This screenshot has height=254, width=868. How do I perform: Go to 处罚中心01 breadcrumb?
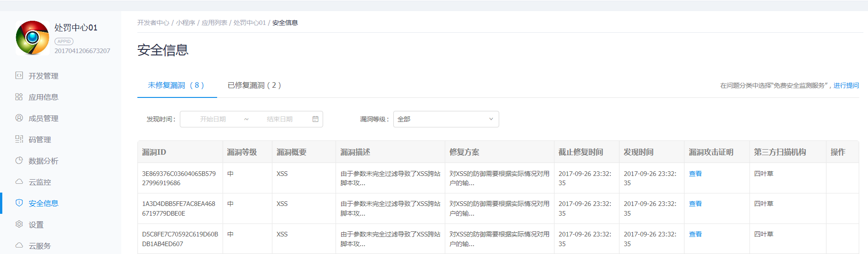[249, 23]
